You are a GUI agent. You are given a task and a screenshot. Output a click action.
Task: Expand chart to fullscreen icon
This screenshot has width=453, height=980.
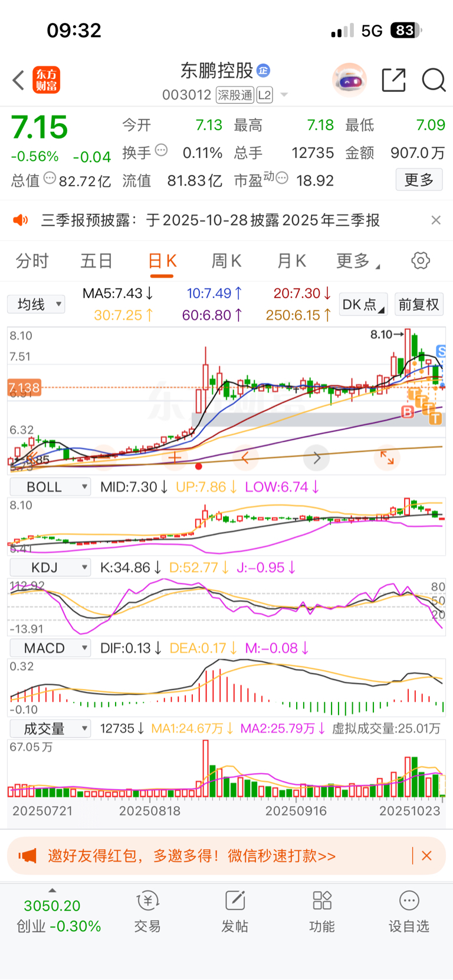(x=387, y=457)
